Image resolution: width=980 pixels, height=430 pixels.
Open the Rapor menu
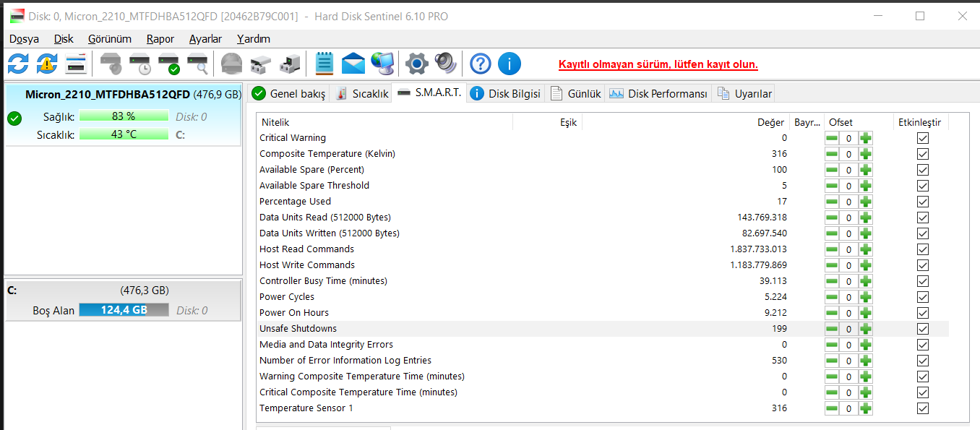coord(160,39)
